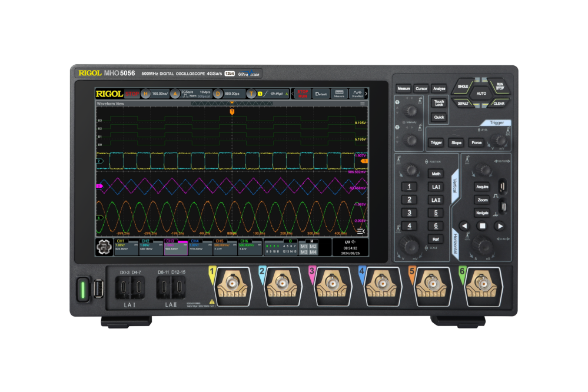Screen dimensions: 588x392
Task: Open the CH3 channel settings box
Action: (x=176, y=247)
